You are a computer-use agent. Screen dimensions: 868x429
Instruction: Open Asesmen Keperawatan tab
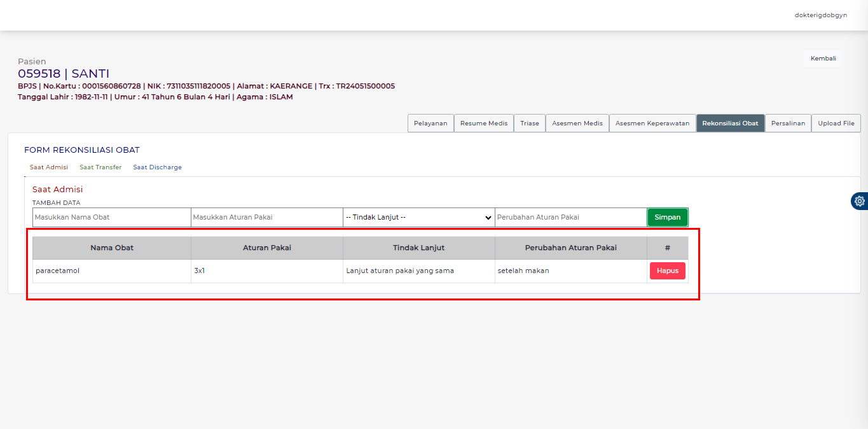(x=652, y=123)
